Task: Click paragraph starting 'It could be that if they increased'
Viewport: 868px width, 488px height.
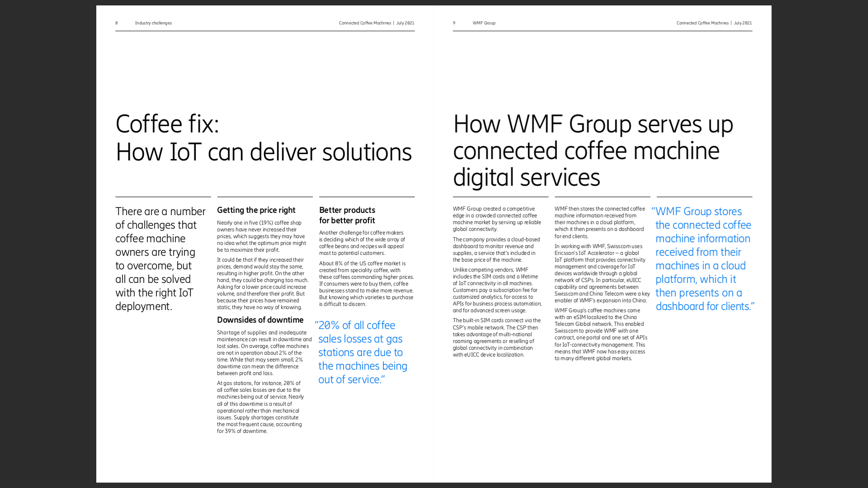Action: click(263, 283)
